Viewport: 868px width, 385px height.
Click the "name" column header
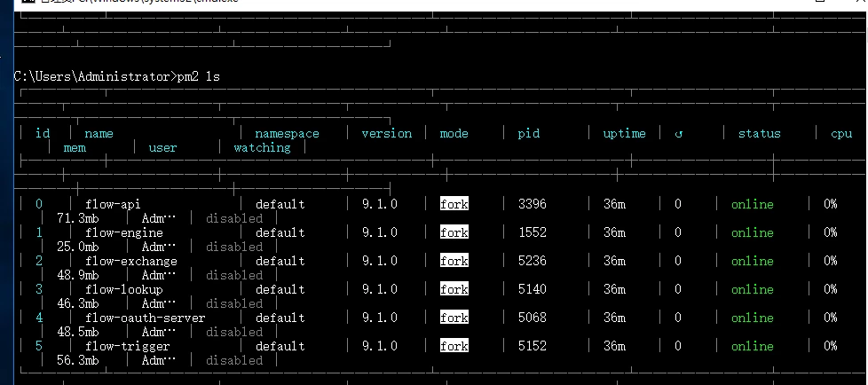coord(99,134)
